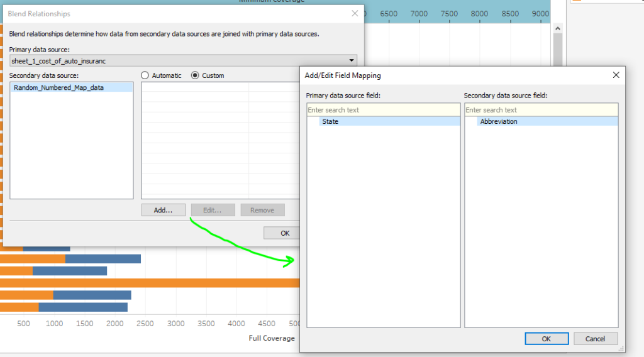Click the chart scrollbar up arrow
The width and height of the screenshot is (644, 357).
tap(558, 28)
